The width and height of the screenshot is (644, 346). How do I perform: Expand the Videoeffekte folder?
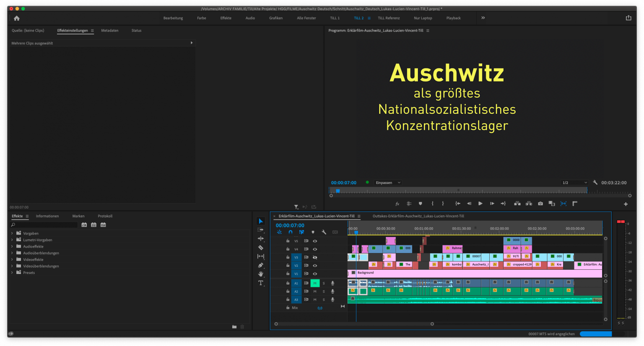click(12, 260)
